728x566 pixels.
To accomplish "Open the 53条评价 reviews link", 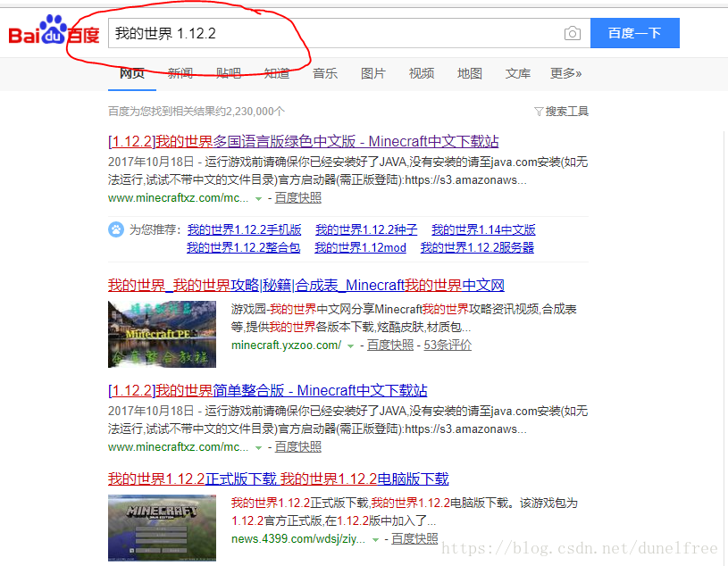I will 448,345.
